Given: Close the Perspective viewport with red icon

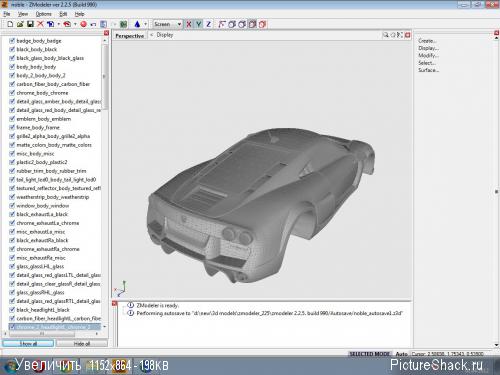Looking at the screenshot, I should point(407,35).
